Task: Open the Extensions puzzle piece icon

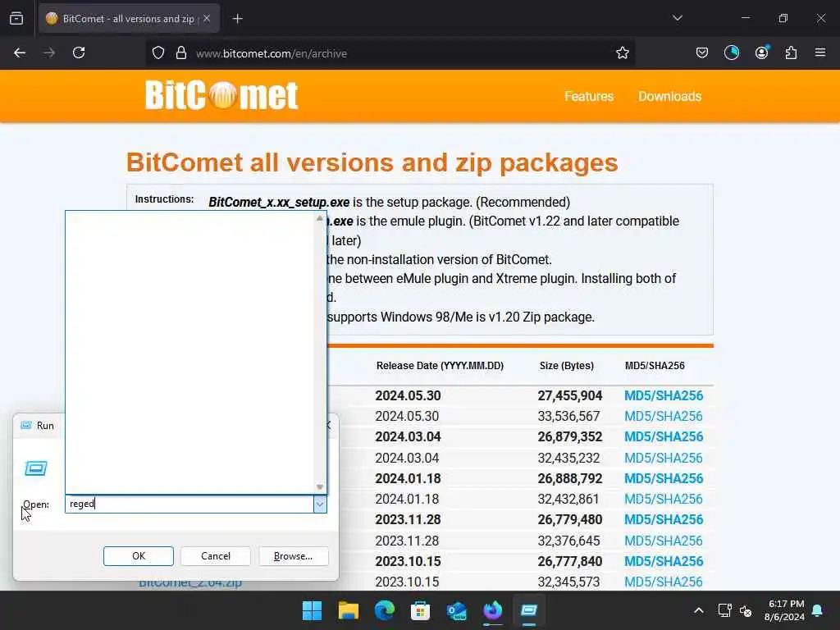Action: pyautogui.click(x=791, y=52)
